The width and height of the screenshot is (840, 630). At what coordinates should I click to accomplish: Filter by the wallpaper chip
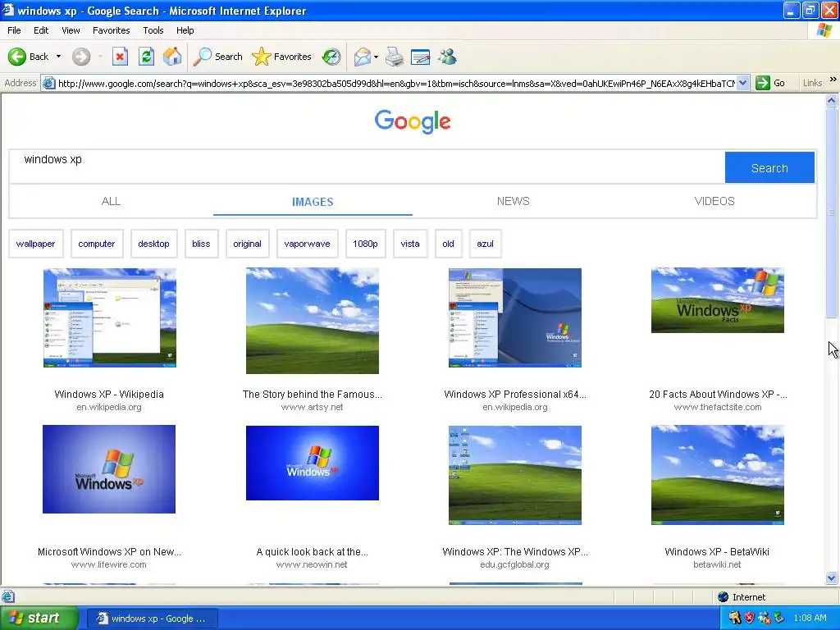(x=36, y=244)
